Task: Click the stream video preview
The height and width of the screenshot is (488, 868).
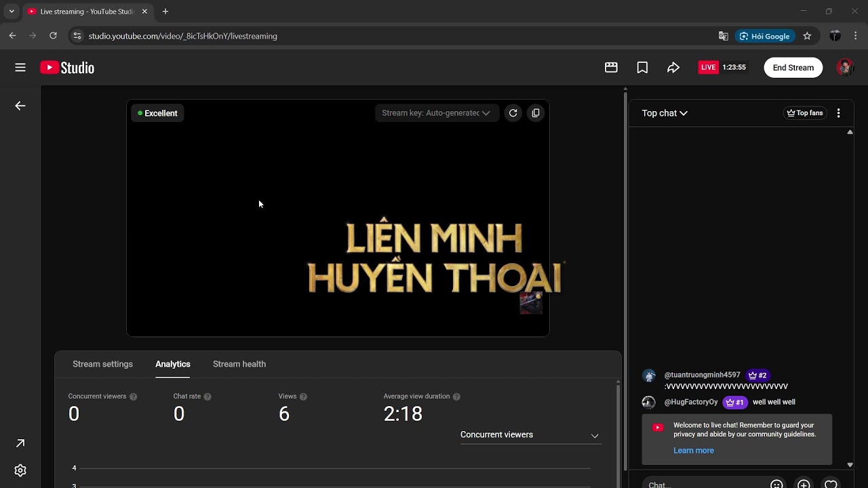Action: (338, 218)
